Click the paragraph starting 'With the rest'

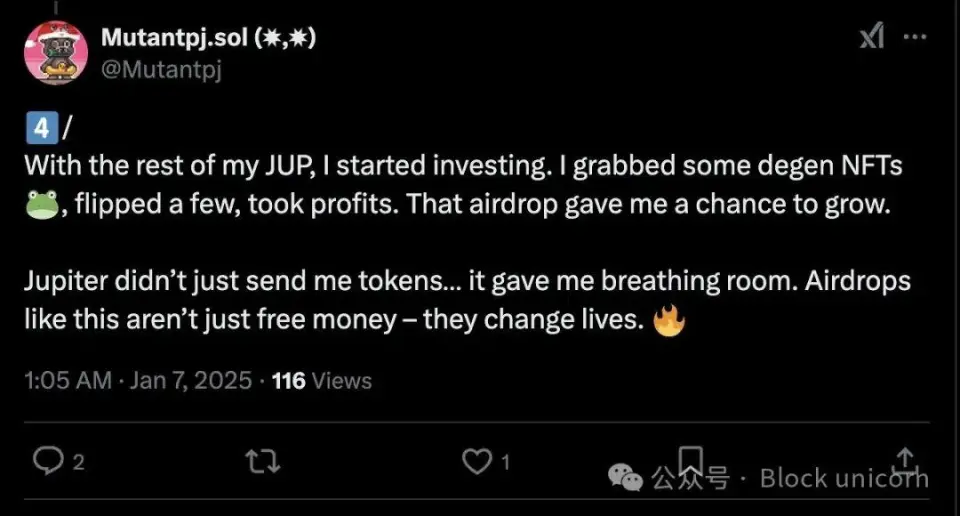coord(462,185)
